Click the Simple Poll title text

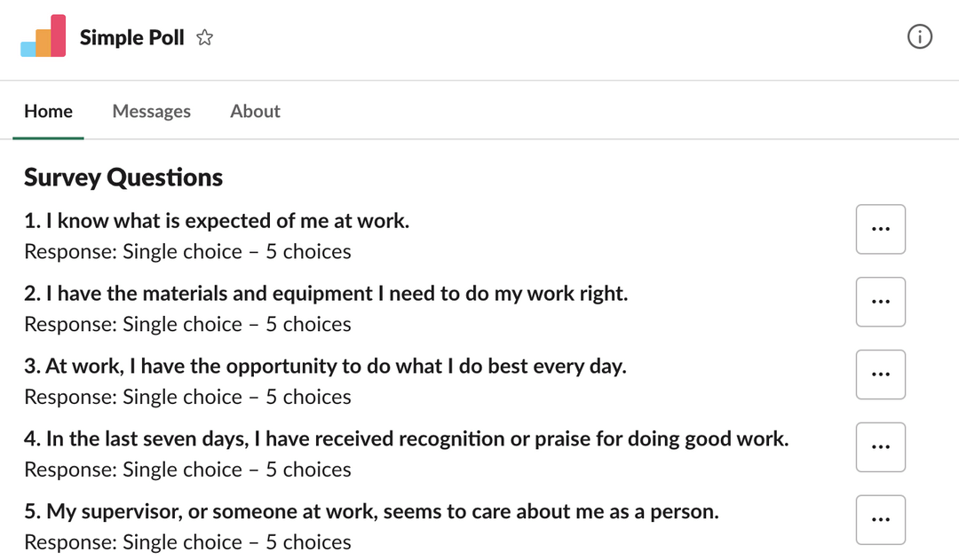131,37
